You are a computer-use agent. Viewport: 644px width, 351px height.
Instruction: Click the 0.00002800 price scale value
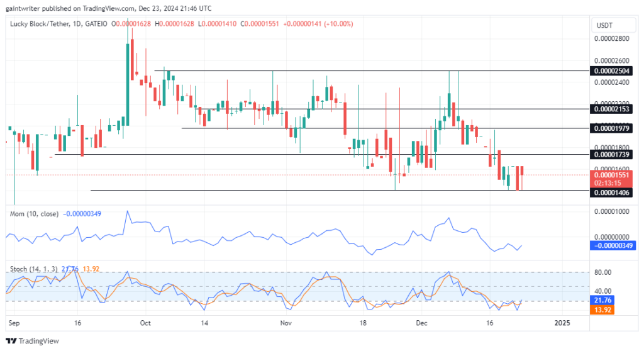(611, 38)
